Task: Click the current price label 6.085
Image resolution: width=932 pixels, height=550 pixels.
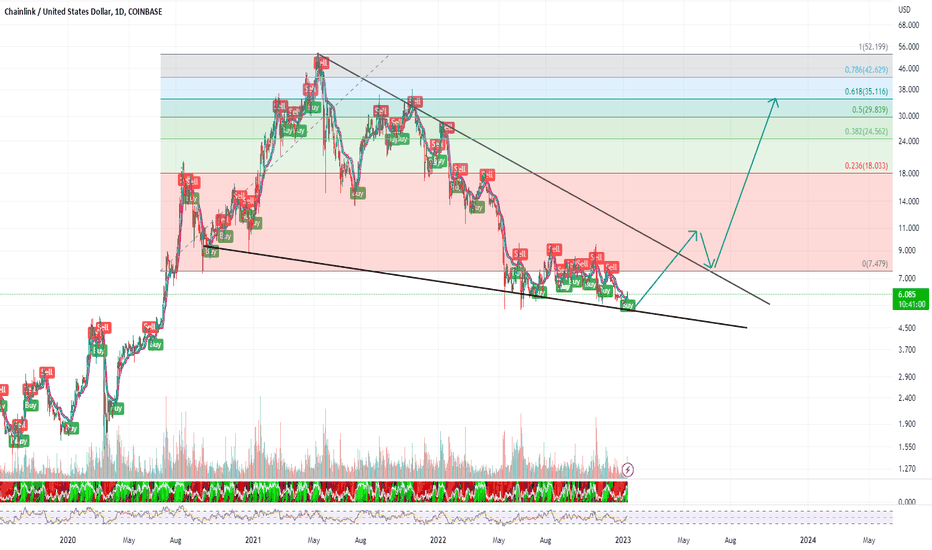Action: [x=906, y=294]
